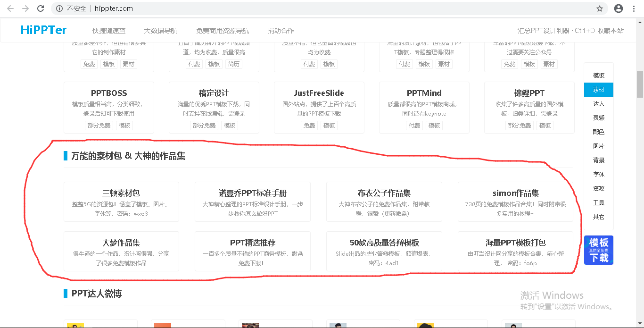Screen dimensions: 644x328
Task: Jump to 其它 section in sidebar
Action: coord(599,217)
